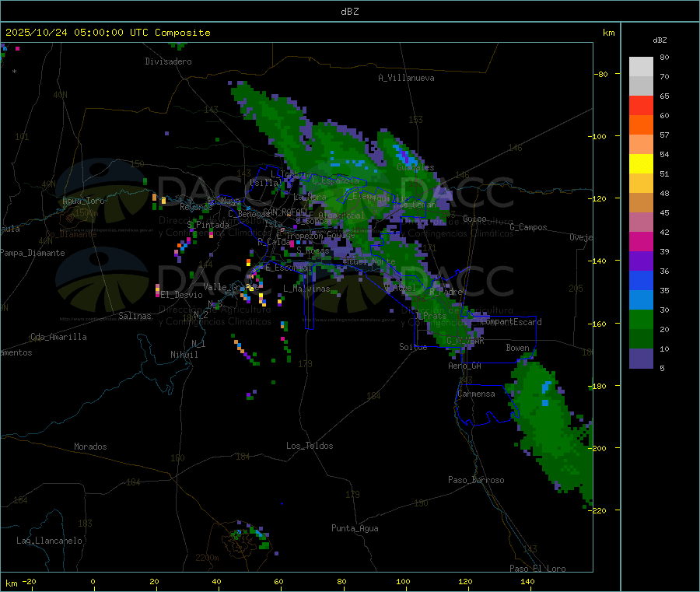This screenshot has height=592, width=700.
Task: Select the purple 5 dBZ legend swatch
Action: 641,359
